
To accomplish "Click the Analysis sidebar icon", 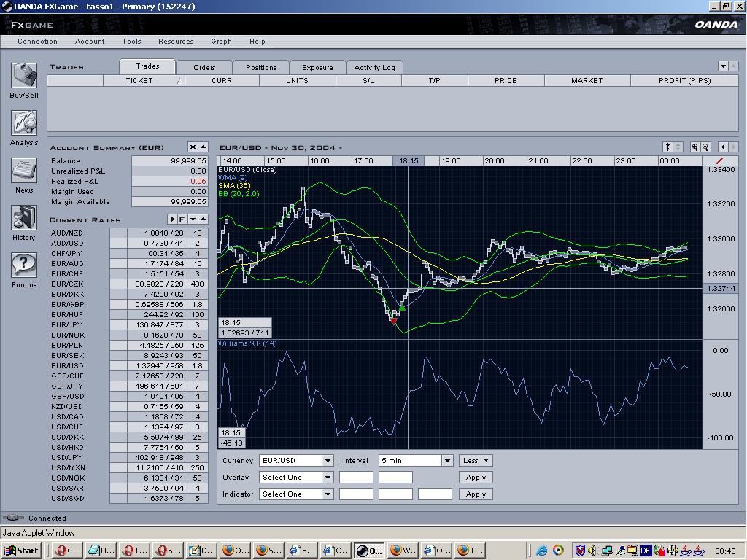I will pos(24,123).
